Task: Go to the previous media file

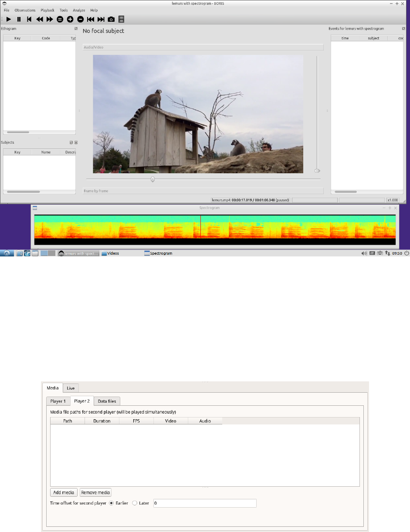Action: click(x=91, y=19)
